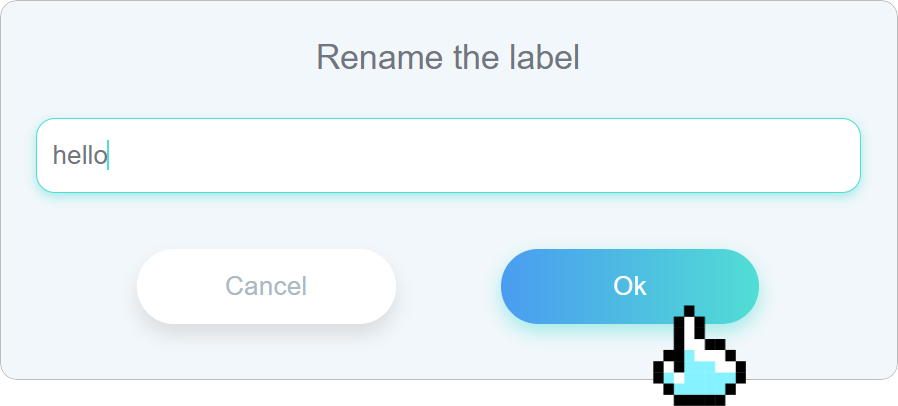Screen dimensions: 898x406
Task: Apply the new label name using Ok
Action: click(629, 286)
